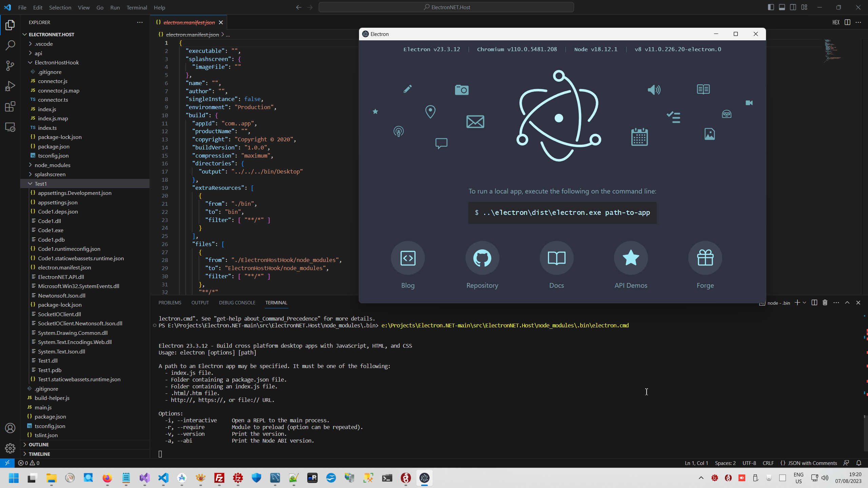Image resolution: width=868 pixels, height=488 pixels.
Task: Open the Source Control view
Action: tap(10, 65)
